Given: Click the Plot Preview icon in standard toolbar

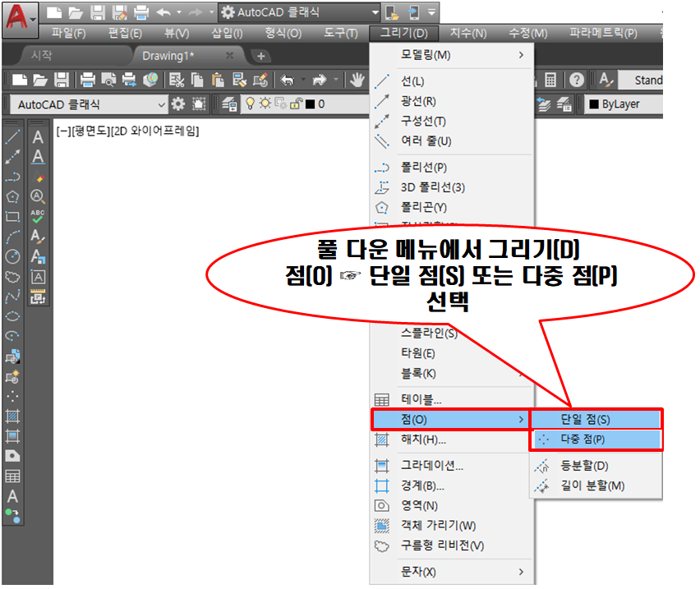Looking at the screenshot, I should click(108, 81).
